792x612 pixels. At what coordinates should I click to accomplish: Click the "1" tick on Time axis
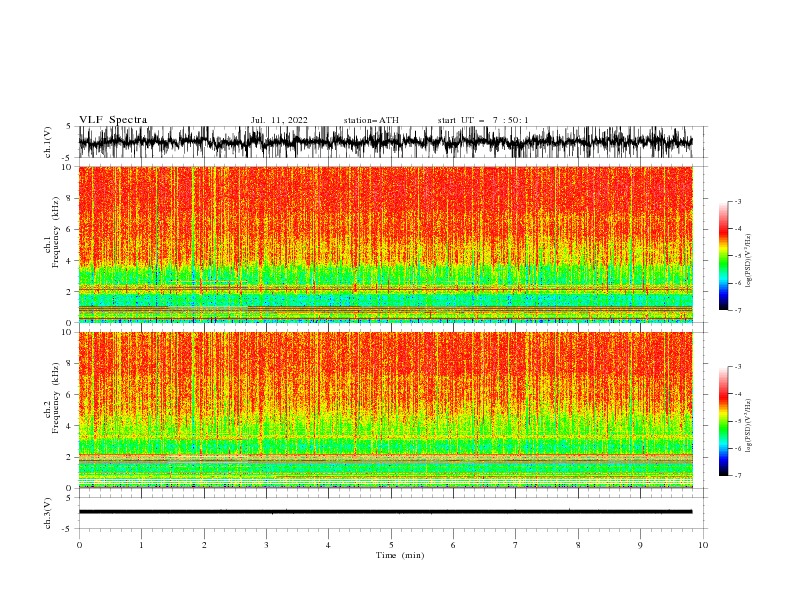141,545
